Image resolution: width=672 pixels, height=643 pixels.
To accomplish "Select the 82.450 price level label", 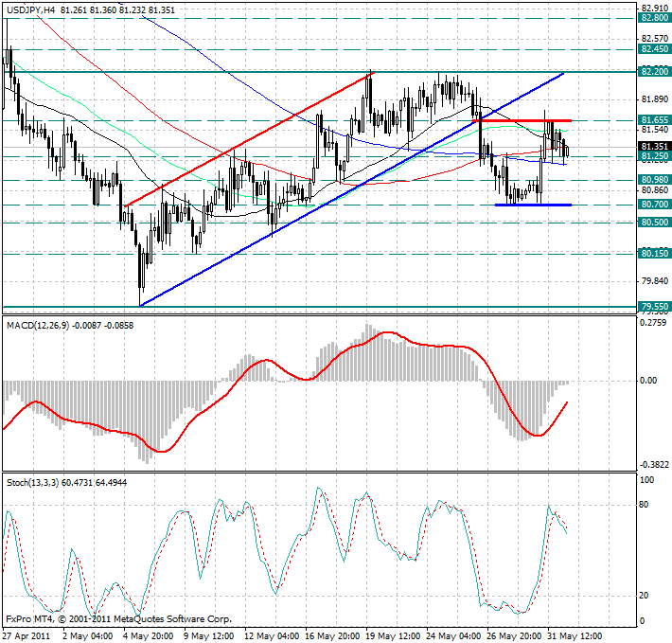I will (654, 49).
